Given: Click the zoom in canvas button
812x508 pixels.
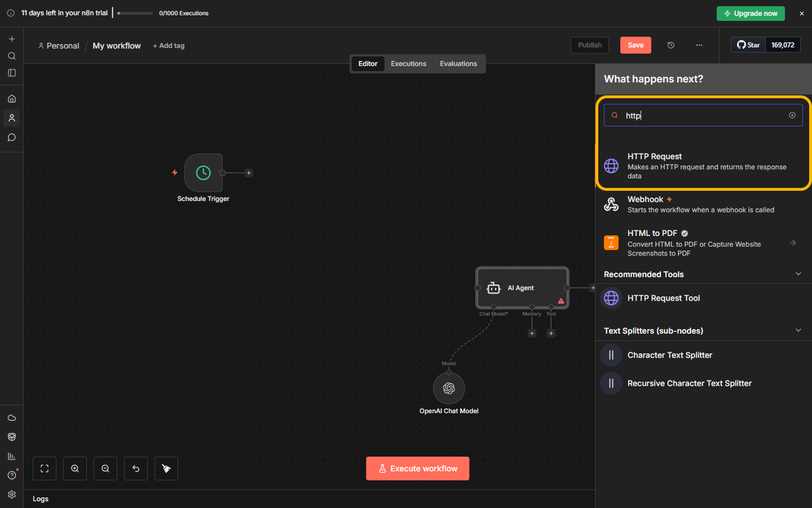Looking at the screenshot, I should click(75, 468).
